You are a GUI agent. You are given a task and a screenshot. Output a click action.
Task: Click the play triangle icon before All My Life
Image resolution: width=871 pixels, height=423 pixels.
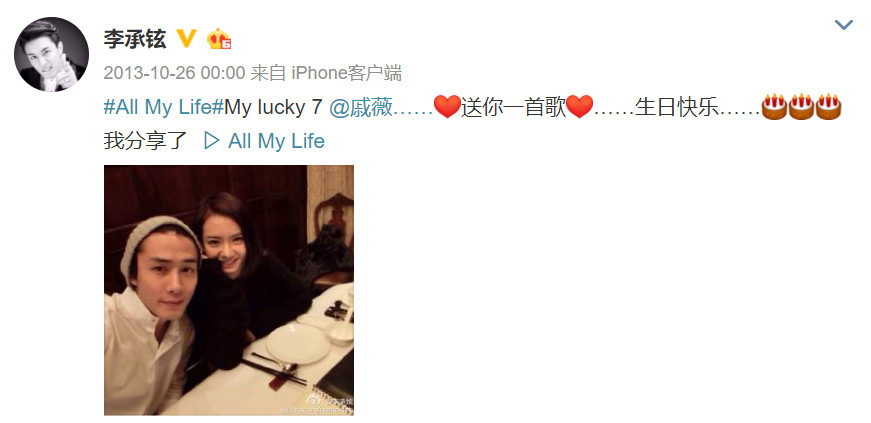click(212, 141)
